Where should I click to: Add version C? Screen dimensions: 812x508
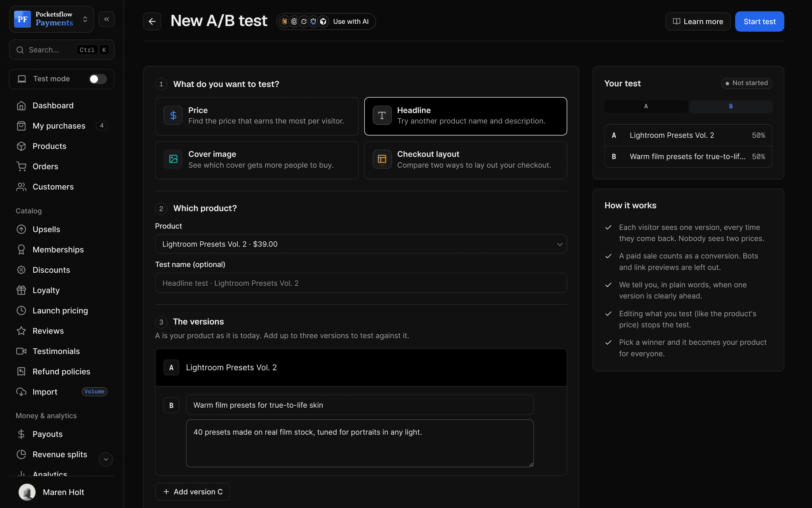[x=192, y=492]
